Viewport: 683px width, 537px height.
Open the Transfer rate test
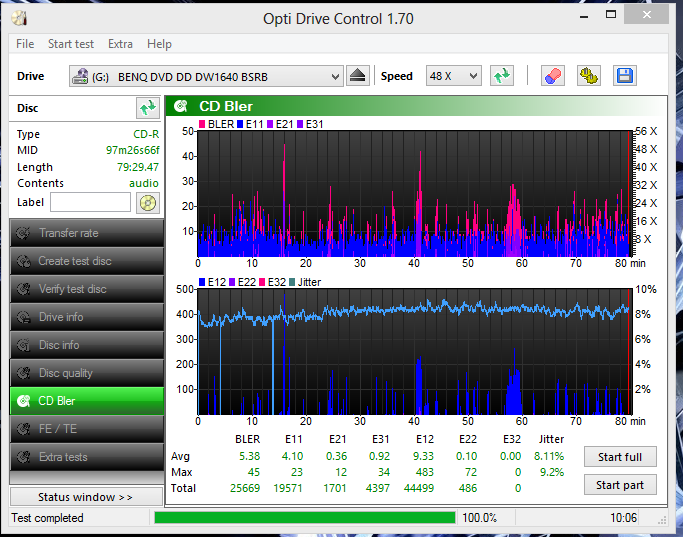87,233
